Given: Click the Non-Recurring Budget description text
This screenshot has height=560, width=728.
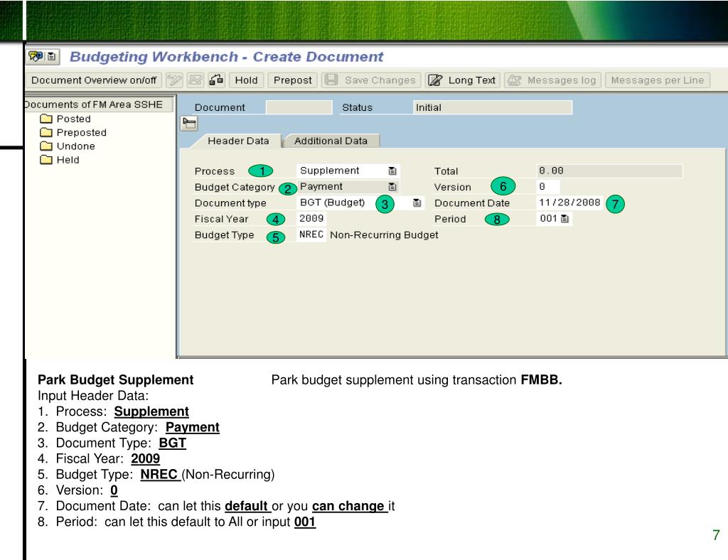Looking at the screenshot, I should pos(384,235).
